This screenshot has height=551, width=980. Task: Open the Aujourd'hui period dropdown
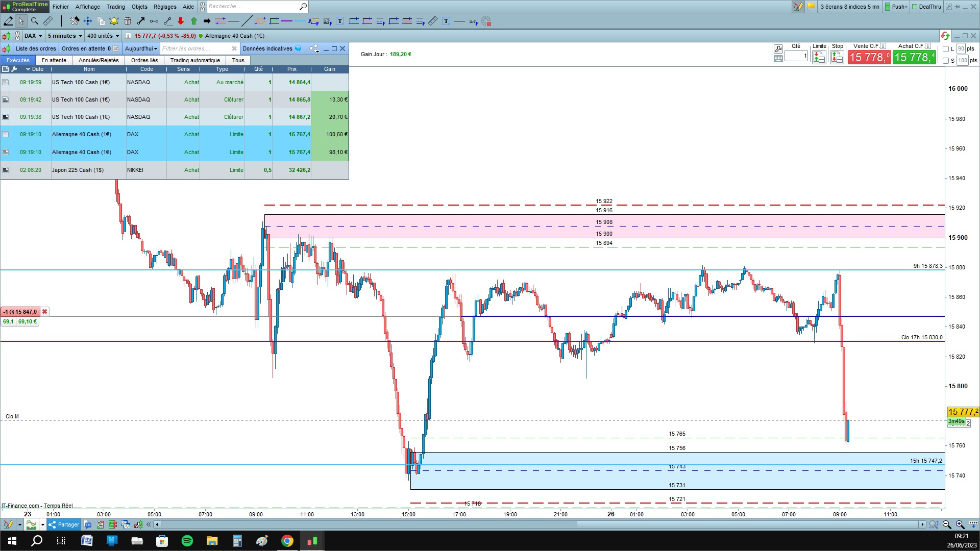(x=141, y=48)
